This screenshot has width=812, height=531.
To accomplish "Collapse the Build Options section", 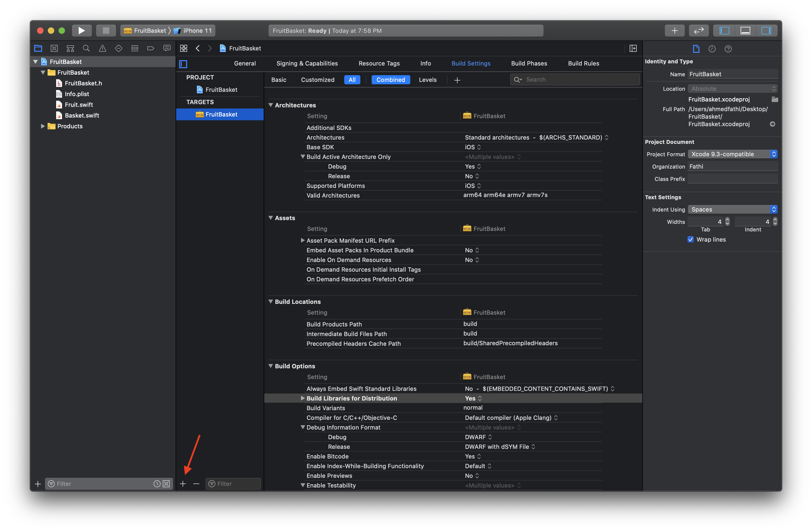I will [271, 366].
